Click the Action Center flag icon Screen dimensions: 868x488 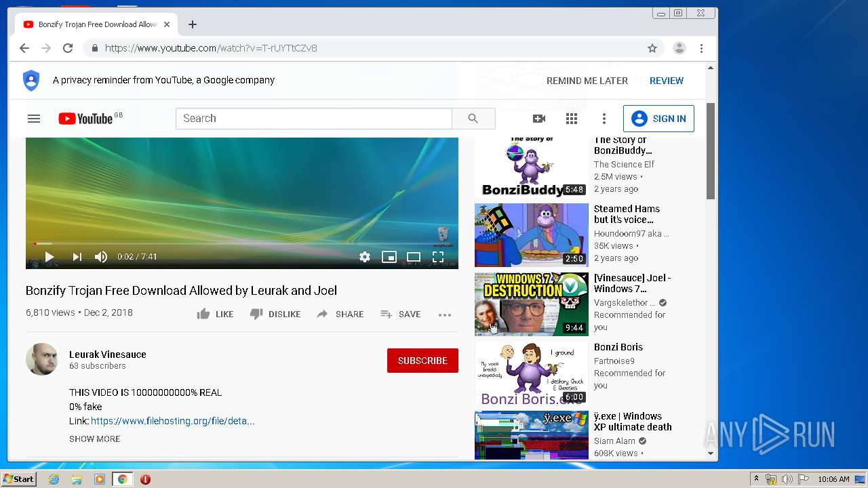(x=803, y=479)
